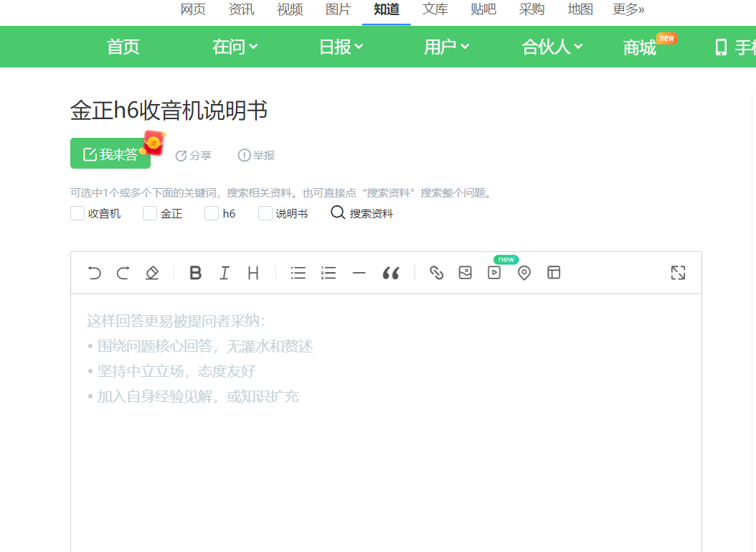Check the 收音机 keyword checkbox

(77, 213)
